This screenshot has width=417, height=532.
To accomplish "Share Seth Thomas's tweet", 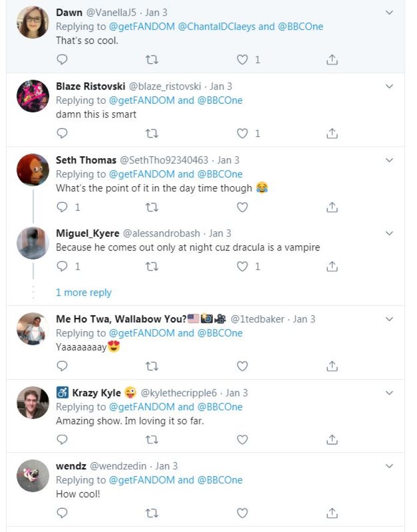I will 332,207.
